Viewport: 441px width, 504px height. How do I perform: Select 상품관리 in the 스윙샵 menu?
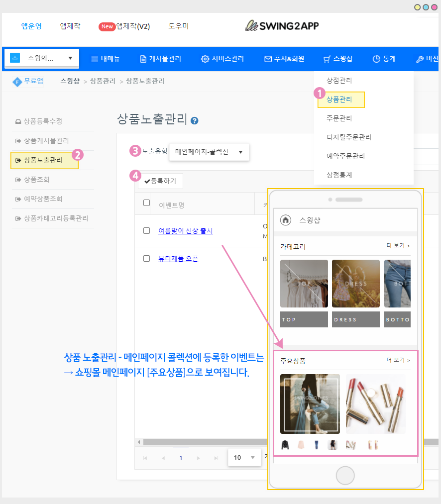pyautogui.click(x=340, y=100)
